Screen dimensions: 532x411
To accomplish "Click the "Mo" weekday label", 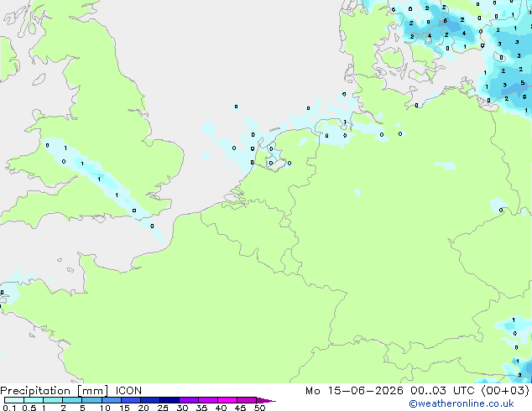I will tap(313, 391).
